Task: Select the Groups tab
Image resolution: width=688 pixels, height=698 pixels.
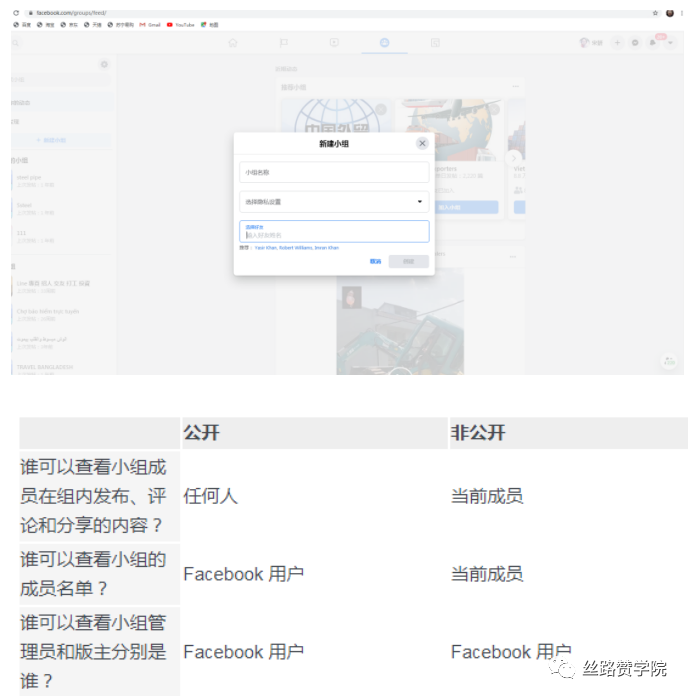Action: coord(384,43)
